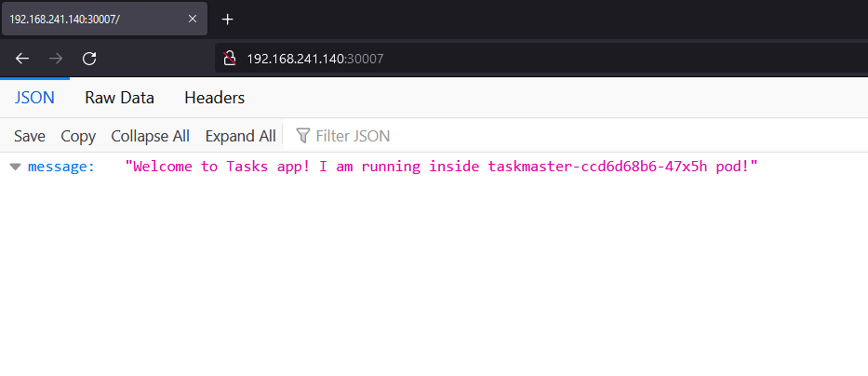Click the Welcome to Tasks app string value
The image size is (868, 376).
441,167
